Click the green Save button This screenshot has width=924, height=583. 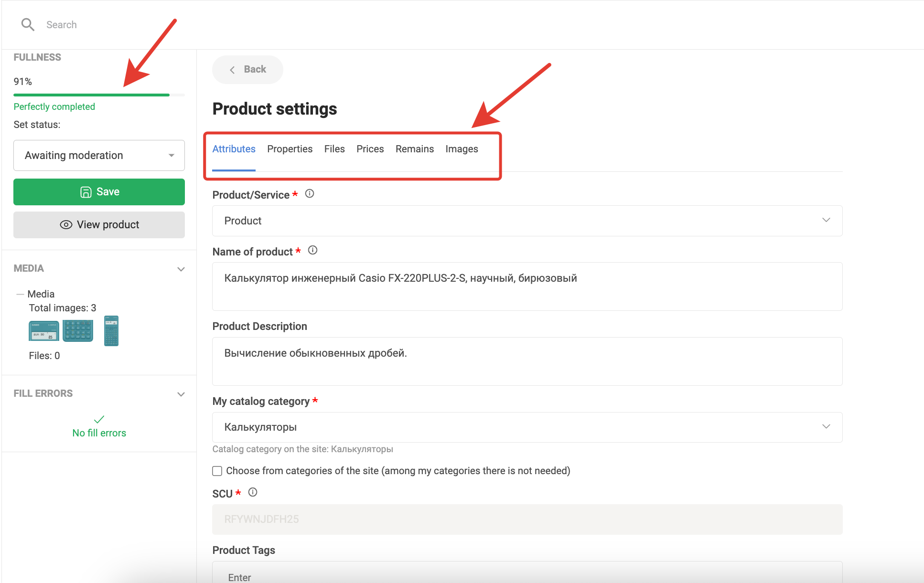tap(99, 192)
